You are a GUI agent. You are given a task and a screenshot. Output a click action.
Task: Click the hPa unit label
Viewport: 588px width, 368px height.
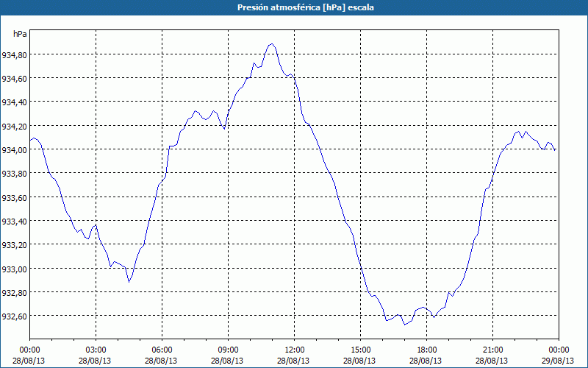[20, 34]
